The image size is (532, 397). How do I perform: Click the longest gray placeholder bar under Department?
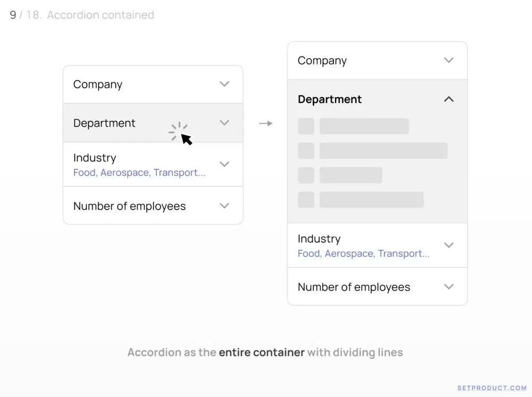tap(383, 151)
